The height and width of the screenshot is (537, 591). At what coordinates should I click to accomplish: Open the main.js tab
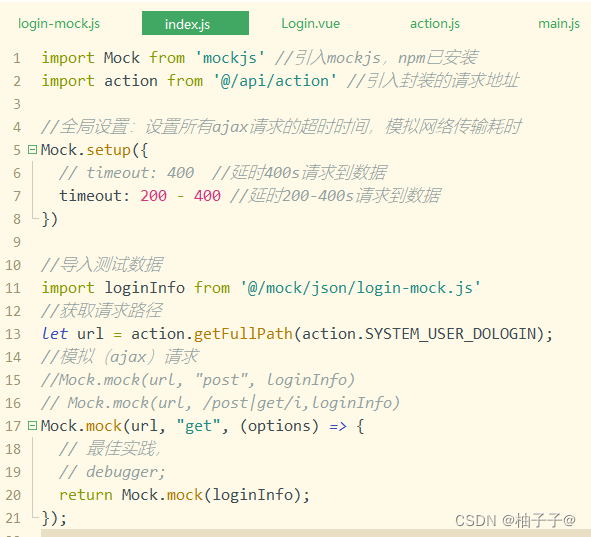[559, 23]
